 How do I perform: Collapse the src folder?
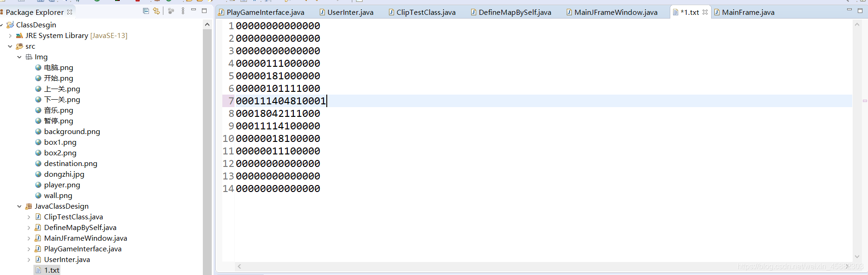click(x=10, y=46)
